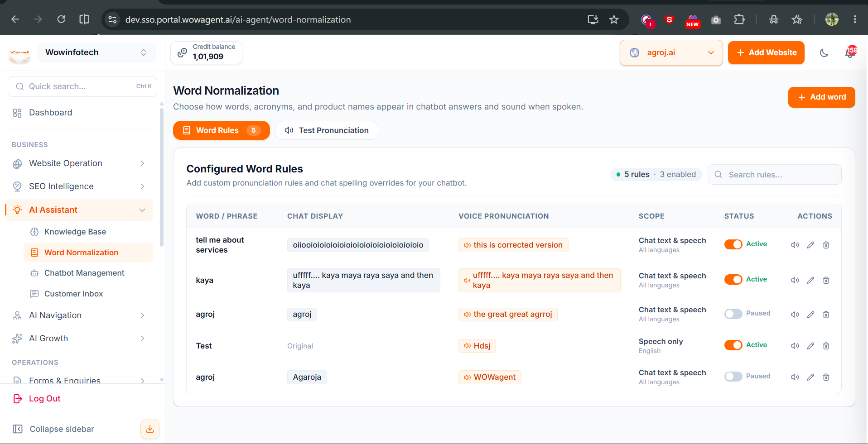Delete the 'kaya' word rule
The width and height of the screenshot is (868, 444).
(x=826, y=280)
